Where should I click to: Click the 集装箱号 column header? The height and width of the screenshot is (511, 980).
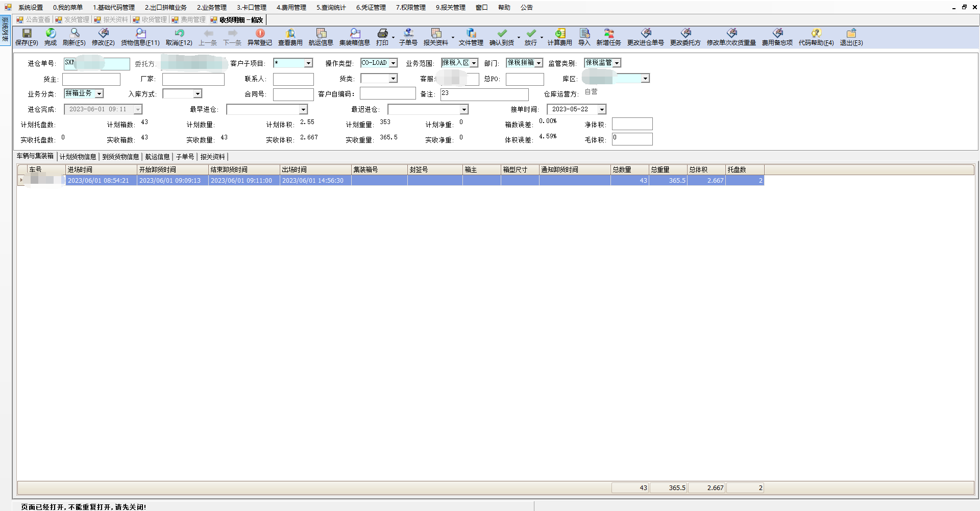(x=379, y=169)
